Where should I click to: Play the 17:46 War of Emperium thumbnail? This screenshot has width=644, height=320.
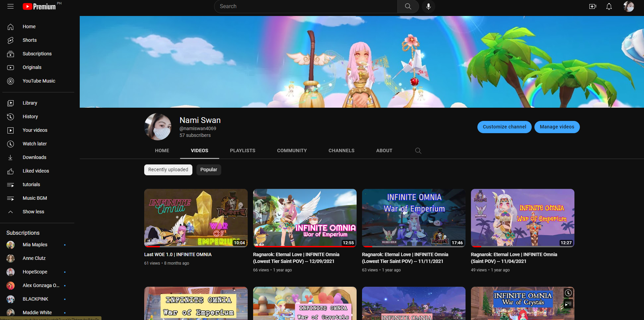click(x=414, y=218)
